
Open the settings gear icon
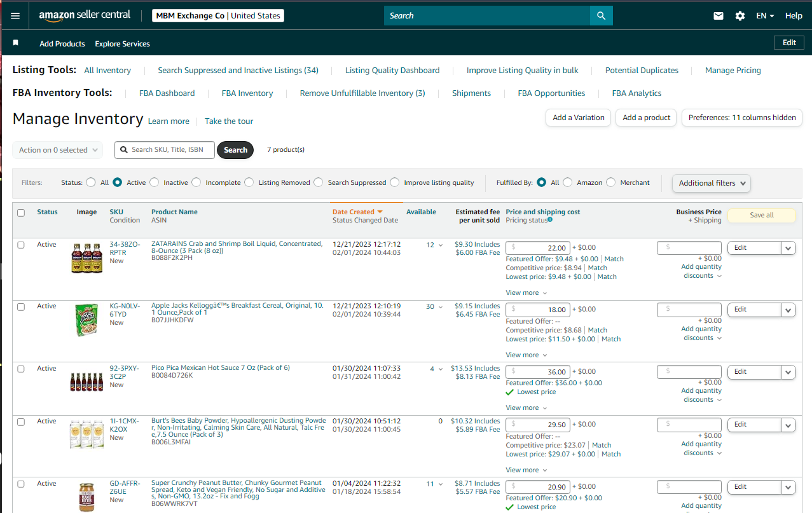(x=740, y=16)
